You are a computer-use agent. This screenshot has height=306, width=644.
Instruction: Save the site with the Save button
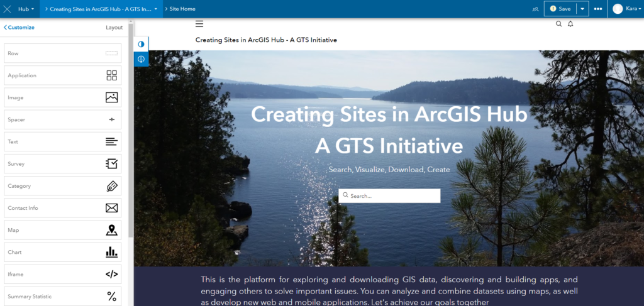[560, 9]
